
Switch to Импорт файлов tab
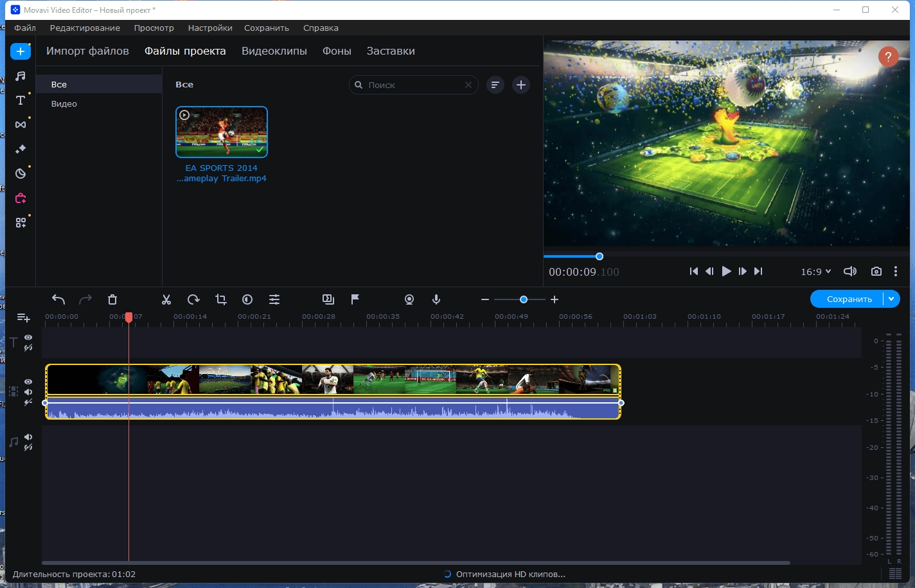tap(87, 51)
